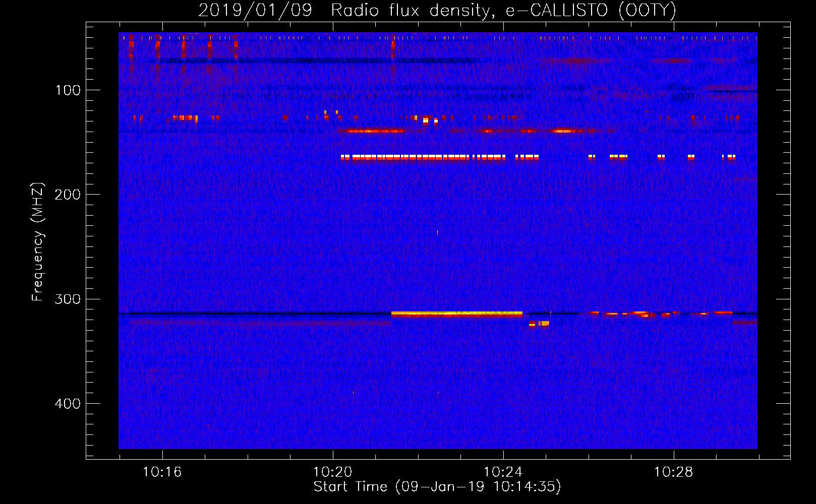Viewport: 816px width, 504px height.
Task: Select the 'Frequency (MHZ)' y-axis label
Action: pos(38,242)
